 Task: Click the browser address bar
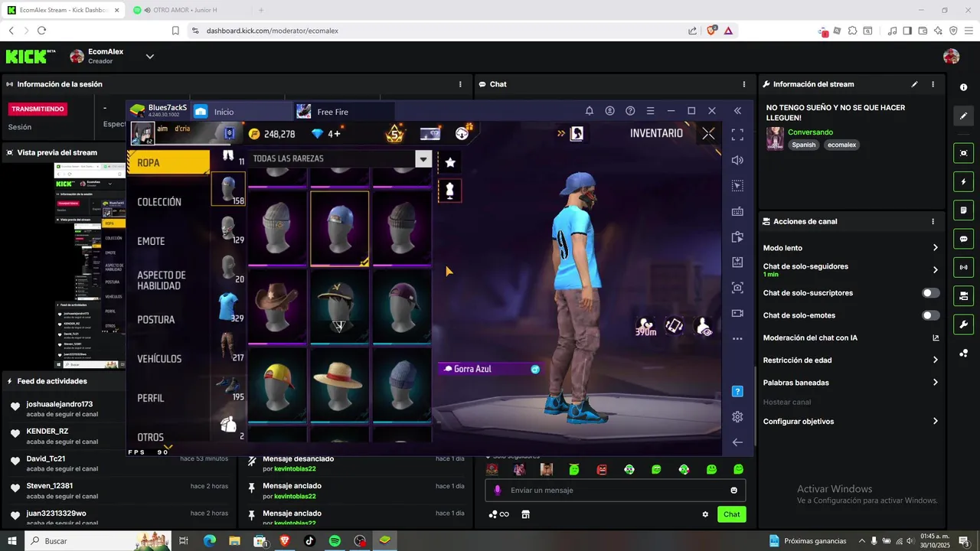pos(437,31)
